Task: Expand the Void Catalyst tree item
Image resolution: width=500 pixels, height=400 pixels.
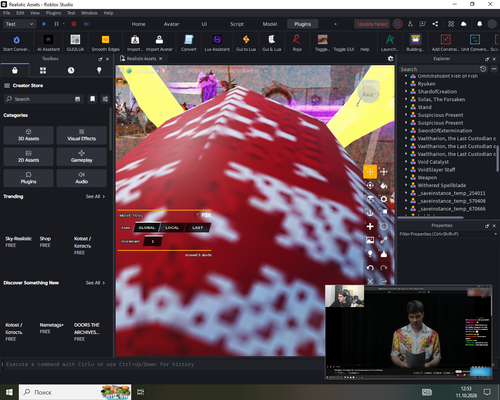Action: [406, 162]
